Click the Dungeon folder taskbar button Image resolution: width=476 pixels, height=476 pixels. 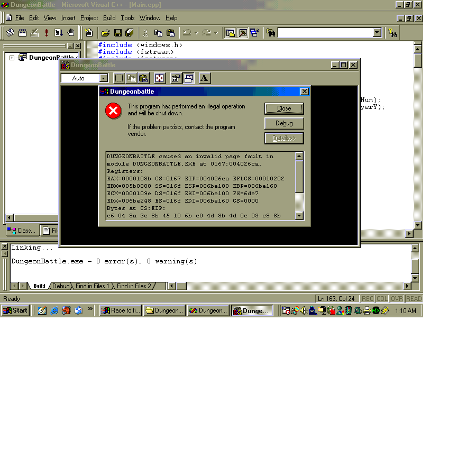click(164, 310)
